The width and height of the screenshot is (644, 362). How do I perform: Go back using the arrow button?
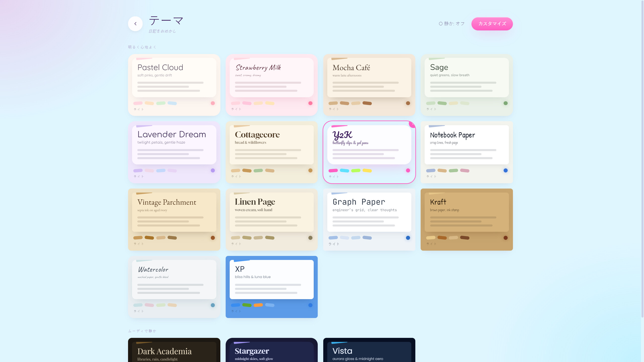coord(135,24)
